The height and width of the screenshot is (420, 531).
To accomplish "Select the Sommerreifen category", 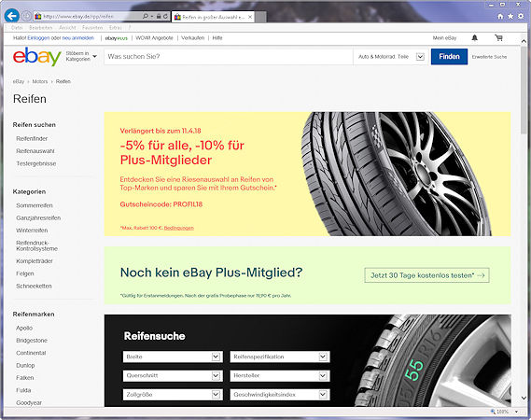I will (35, 205).
